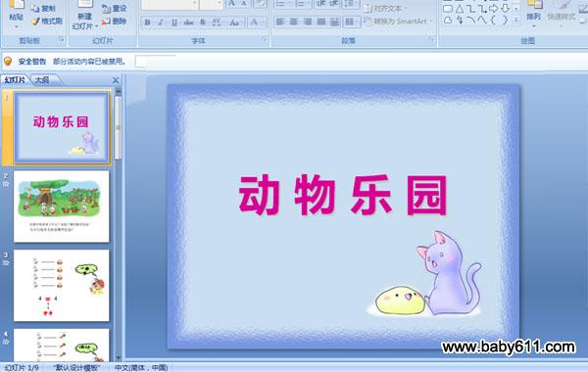Toggle the text shadow (S) button
Image resolution: width=588 pixels, height=372 pixels.
pos(203,23)
